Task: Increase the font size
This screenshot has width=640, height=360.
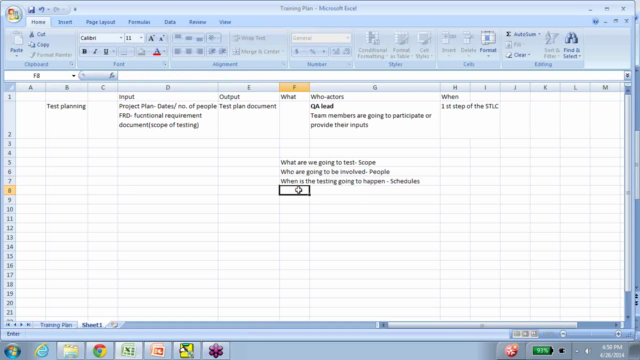Action: pyautogui.click(x=151, y=38)
